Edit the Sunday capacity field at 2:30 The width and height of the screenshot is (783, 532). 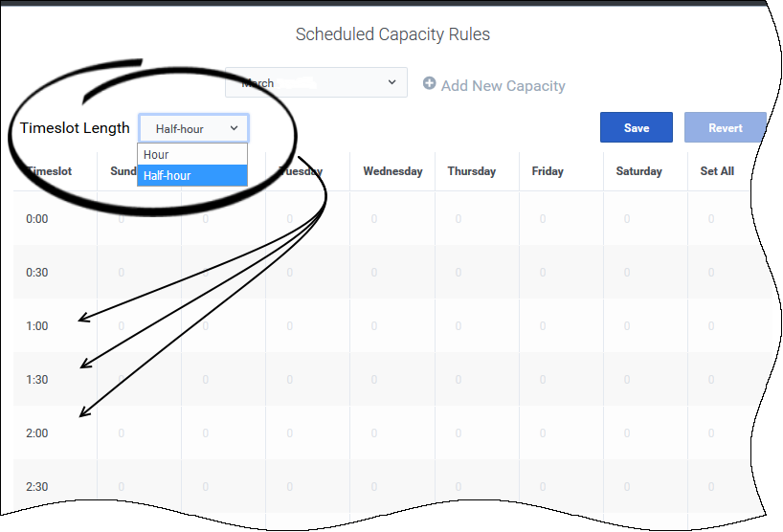[x=122, y=487]
